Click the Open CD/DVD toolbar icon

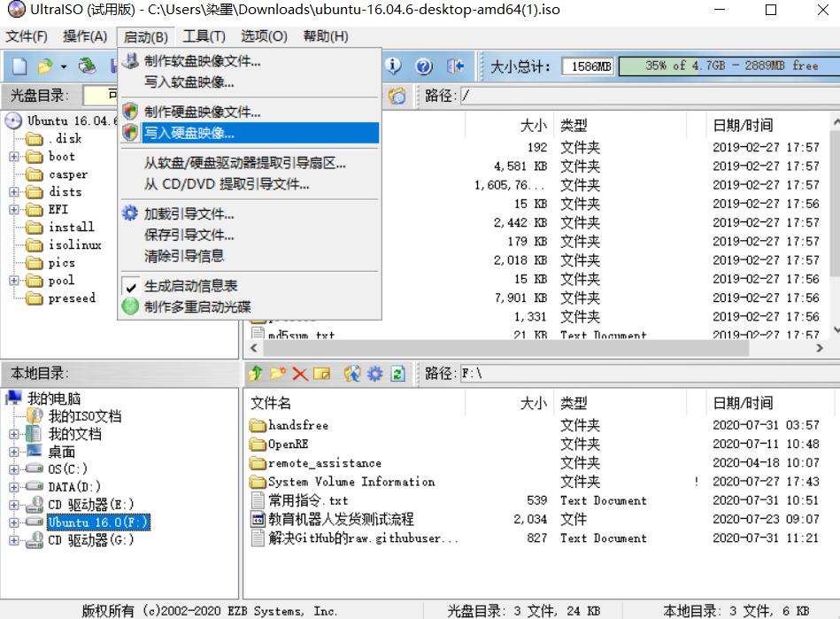click(87, 66)
